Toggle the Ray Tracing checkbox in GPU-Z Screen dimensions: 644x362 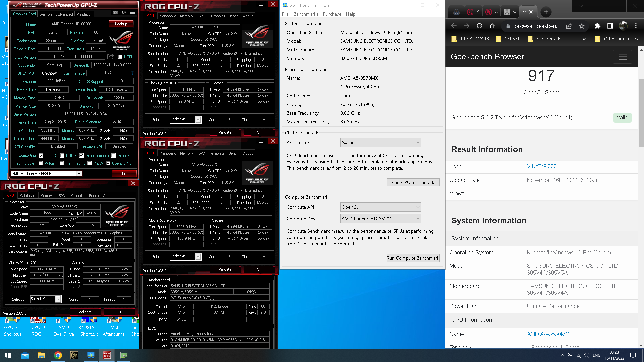pos(62,163)
